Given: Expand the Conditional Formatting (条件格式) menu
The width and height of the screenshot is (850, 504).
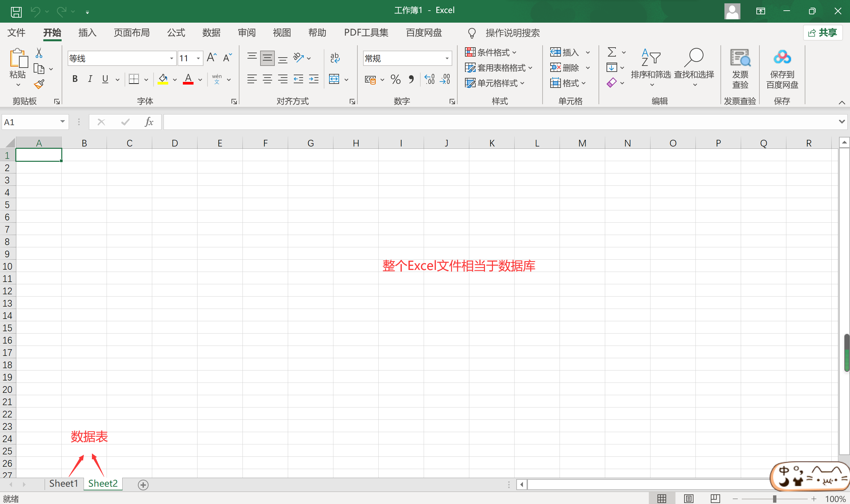Looking at the screenshot, I should (x=491, y=52).
